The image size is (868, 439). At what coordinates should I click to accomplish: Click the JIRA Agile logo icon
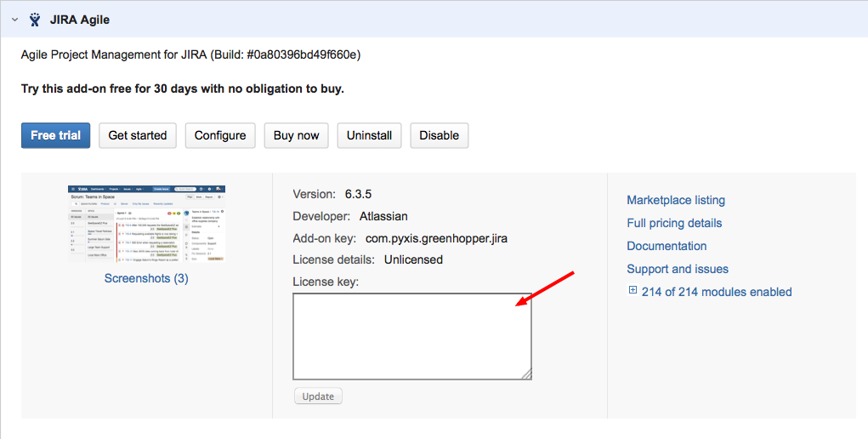coord(35,20)
